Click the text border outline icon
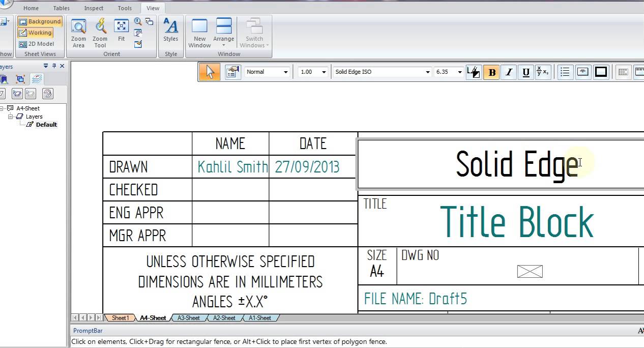The height and width of the screenshot is (348, 644). (601, 72)
